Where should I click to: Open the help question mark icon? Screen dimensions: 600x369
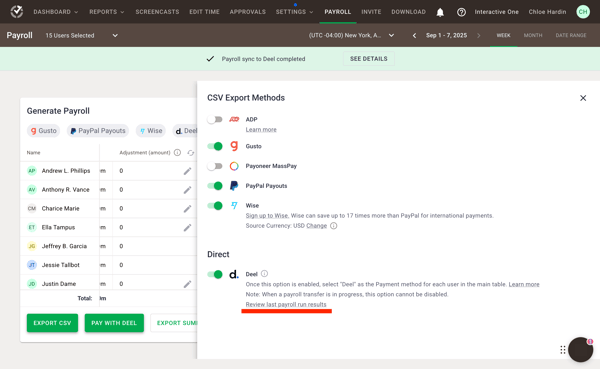[461, 12]
